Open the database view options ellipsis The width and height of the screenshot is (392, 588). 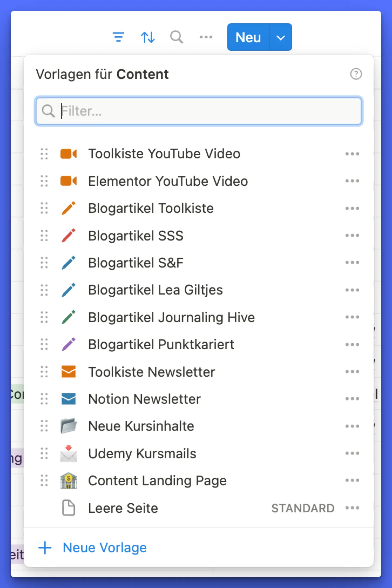click(x=206, y=37)
